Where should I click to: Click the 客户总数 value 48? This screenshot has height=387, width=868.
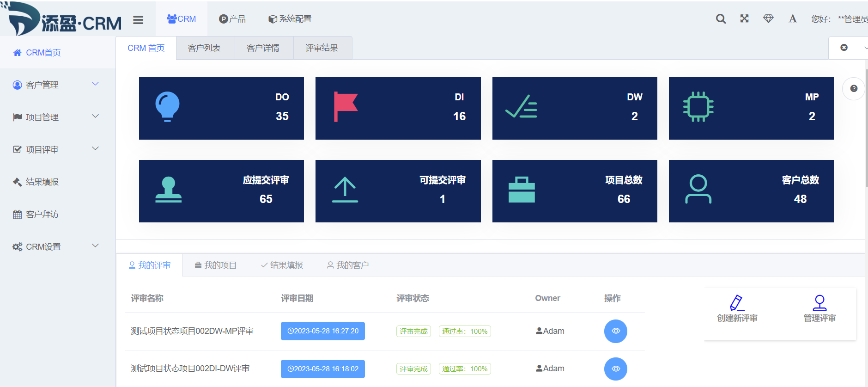[800, 199]
